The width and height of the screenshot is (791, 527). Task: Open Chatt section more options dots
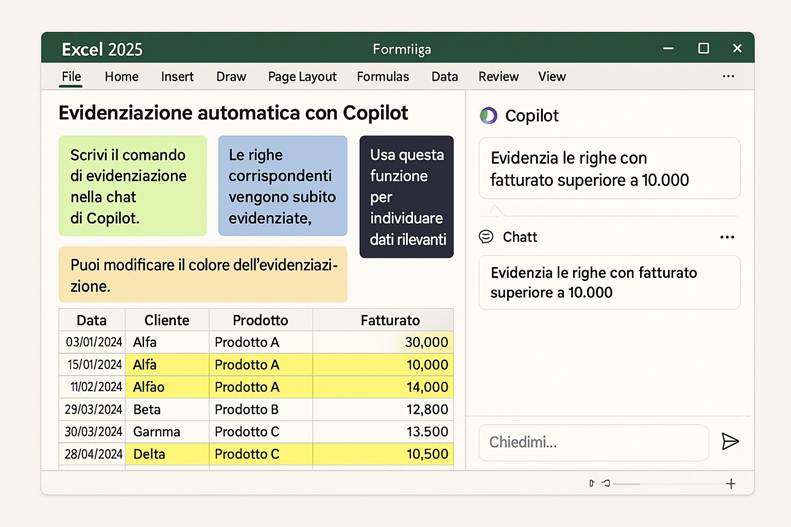pyautogui.click(x=727, y=237)
